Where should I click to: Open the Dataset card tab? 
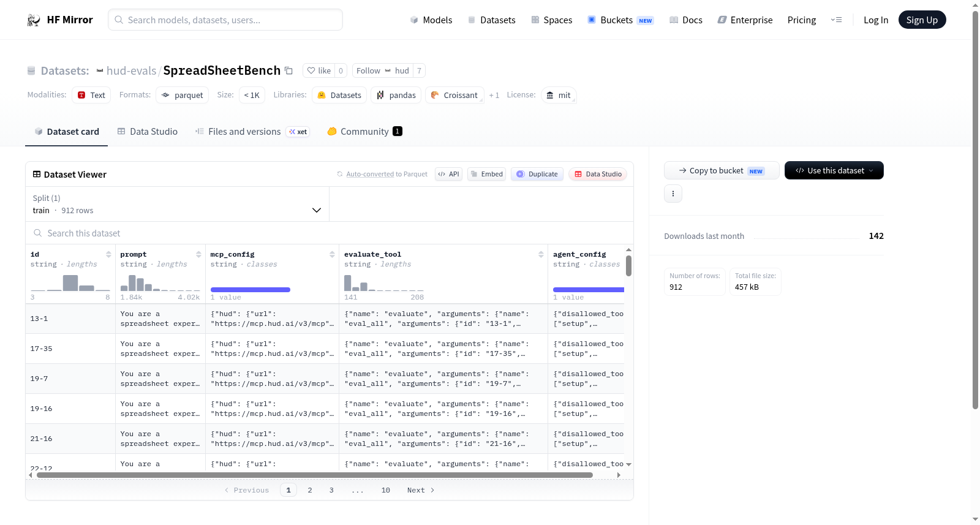(67, 132)
